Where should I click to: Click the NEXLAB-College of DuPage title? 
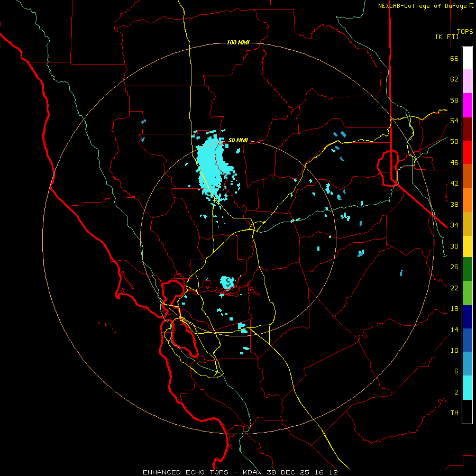(422, 6)
